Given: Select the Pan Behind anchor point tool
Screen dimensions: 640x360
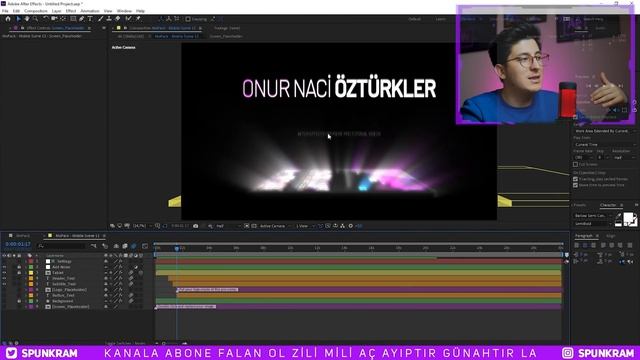Looking at the screenshot, I should [x=63, y=19].
